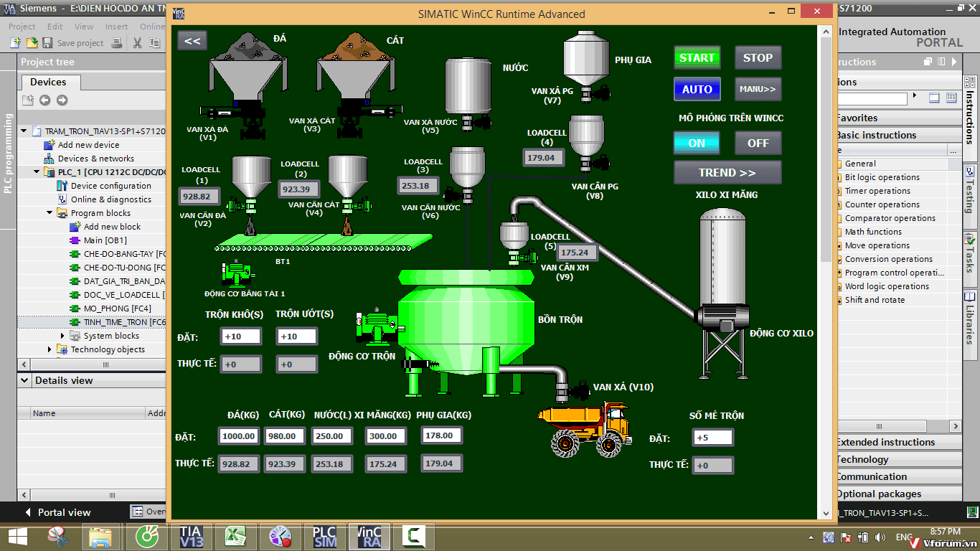Collapse the PLC_1 tree node
This screenshot has height=551, width=980.
pos(37,172)
